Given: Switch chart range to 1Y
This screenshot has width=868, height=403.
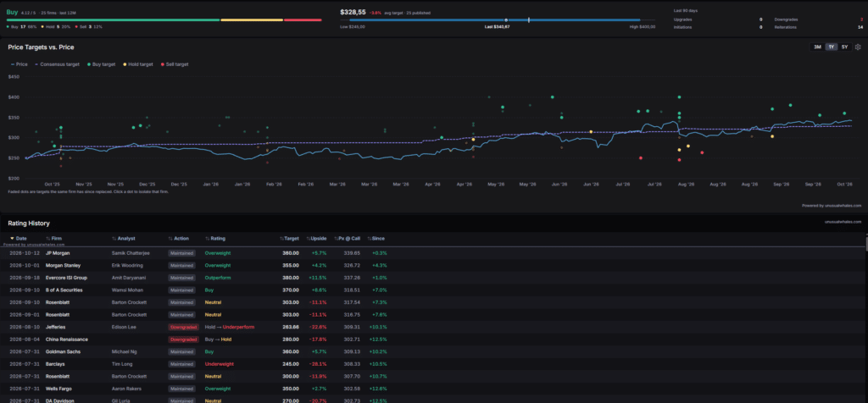Looking at the screenshot, I should click(831, 47).
